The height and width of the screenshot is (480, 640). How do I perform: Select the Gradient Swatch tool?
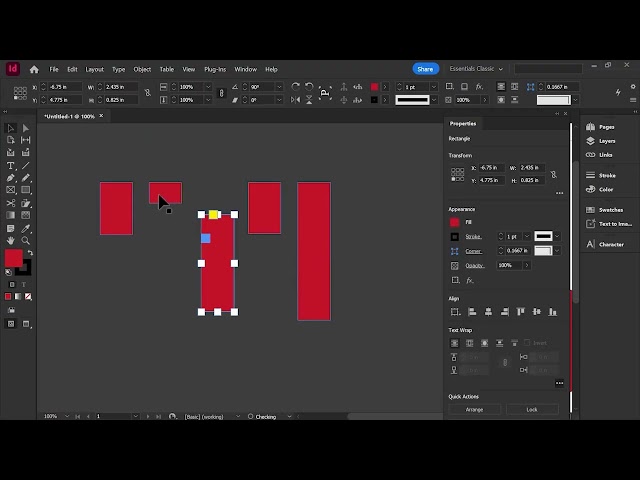(11, 215)
